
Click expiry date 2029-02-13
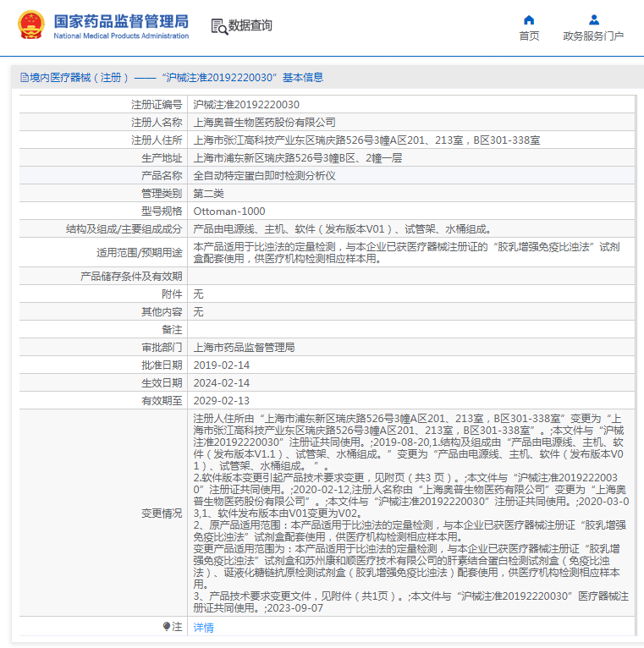222,400
